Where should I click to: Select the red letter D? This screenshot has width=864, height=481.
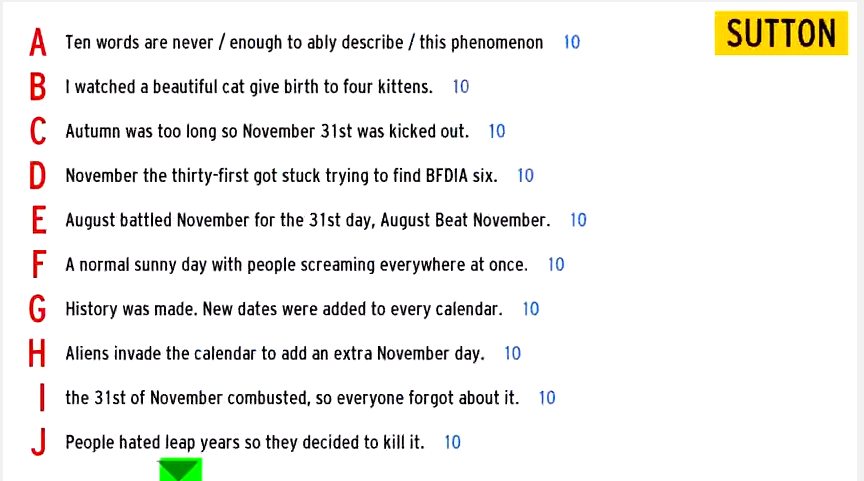pyautogui.click(x=37, y=176)
